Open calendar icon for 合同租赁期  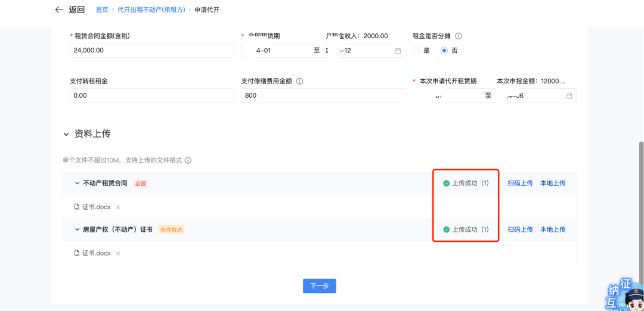pos(398,51)
